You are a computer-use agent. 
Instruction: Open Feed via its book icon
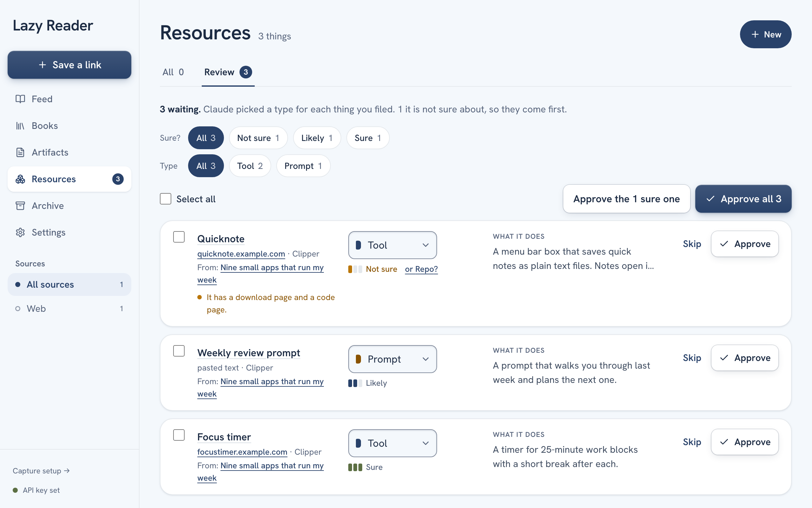pos(20,99)
